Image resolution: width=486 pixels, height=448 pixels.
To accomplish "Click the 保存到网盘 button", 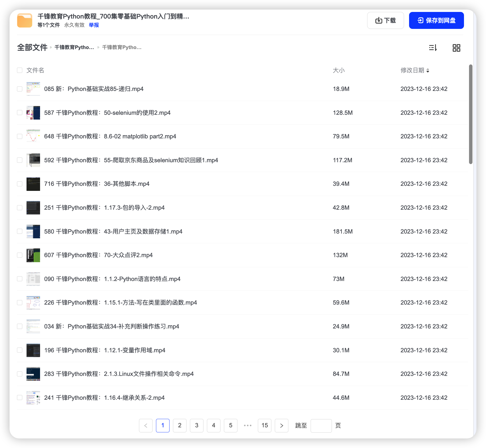I will click(436, 20).
